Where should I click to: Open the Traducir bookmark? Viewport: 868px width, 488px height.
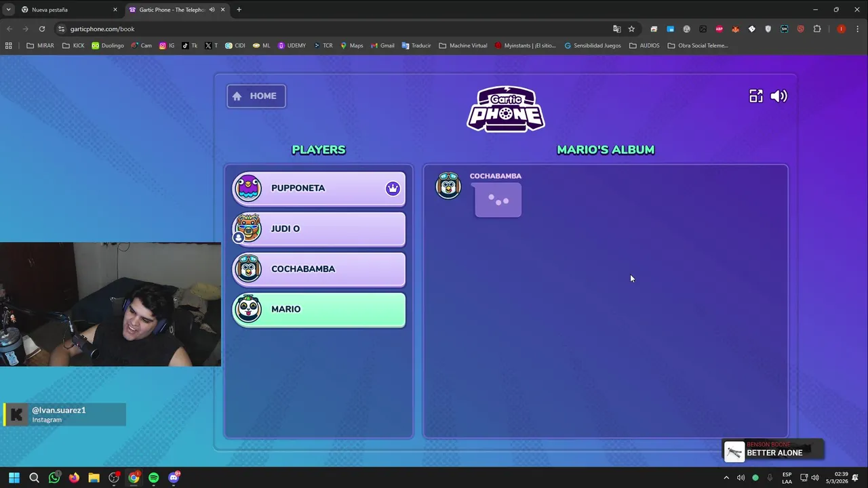(x=416, y=45)
